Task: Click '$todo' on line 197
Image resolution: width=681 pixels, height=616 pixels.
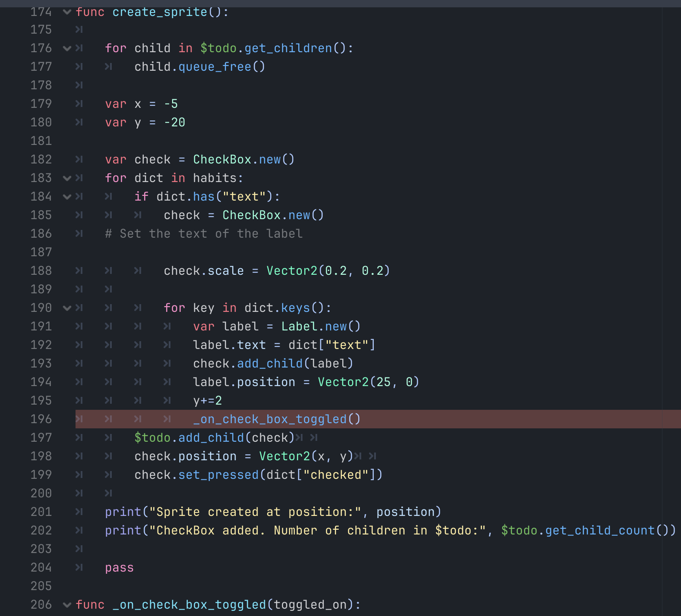Action: (x=152, y=437)
